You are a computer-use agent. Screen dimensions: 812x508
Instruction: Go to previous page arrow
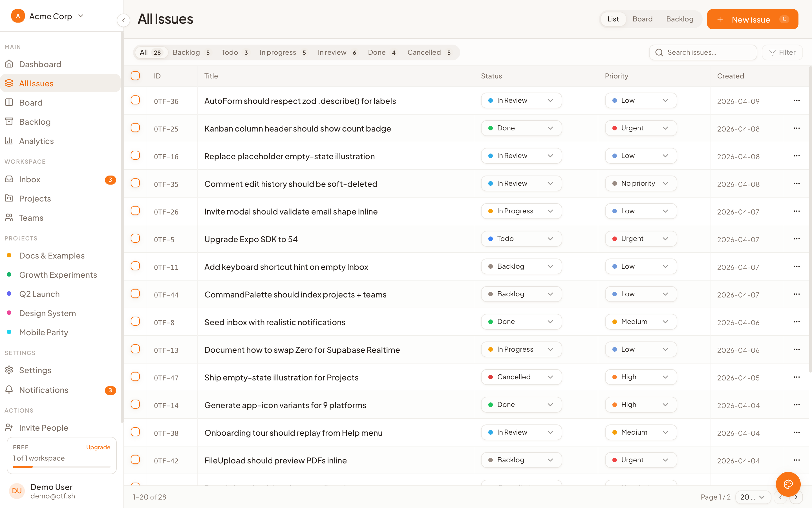(x=780, y=497)
